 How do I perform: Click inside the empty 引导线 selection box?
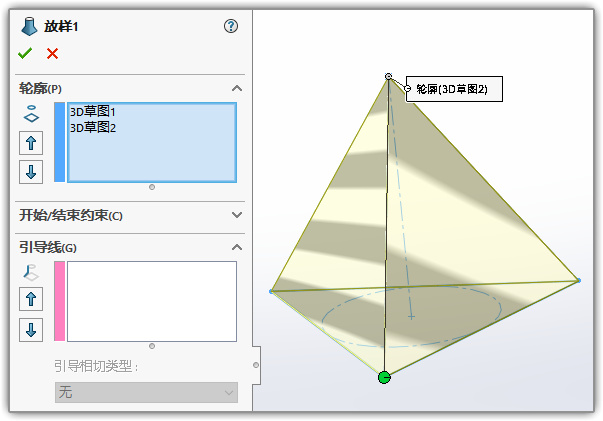point(152,301)
